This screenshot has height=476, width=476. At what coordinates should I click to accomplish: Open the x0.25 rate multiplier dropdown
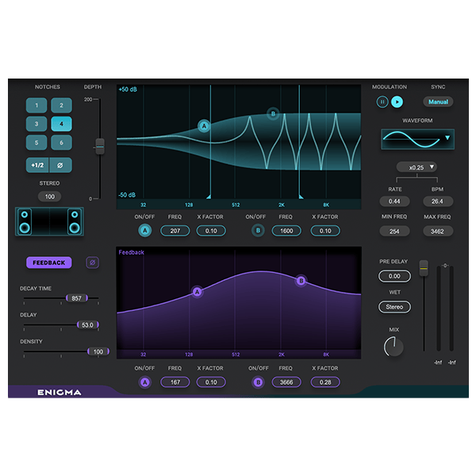[416, 167]
